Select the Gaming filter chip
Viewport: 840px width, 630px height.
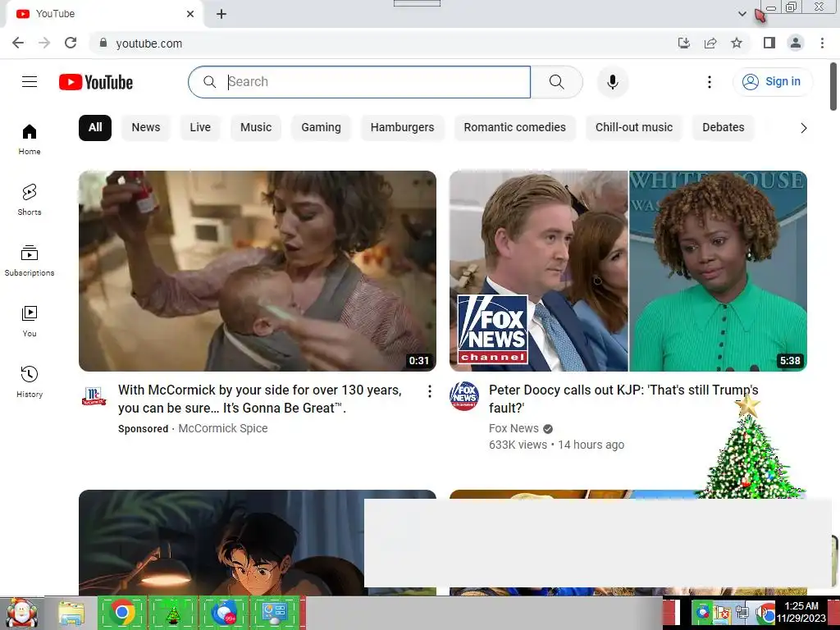point(321,127)
